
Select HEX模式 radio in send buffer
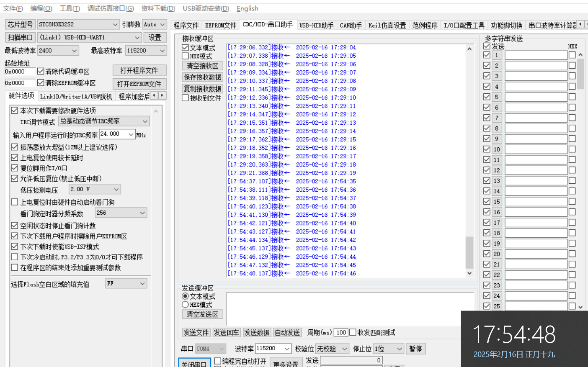(x=185, y=305)
